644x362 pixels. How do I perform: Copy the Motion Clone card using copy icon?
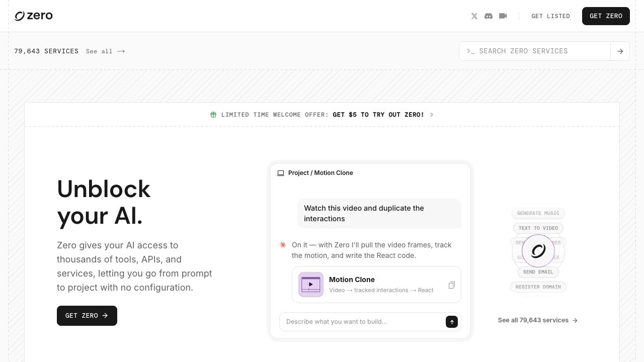coord(451,285)
